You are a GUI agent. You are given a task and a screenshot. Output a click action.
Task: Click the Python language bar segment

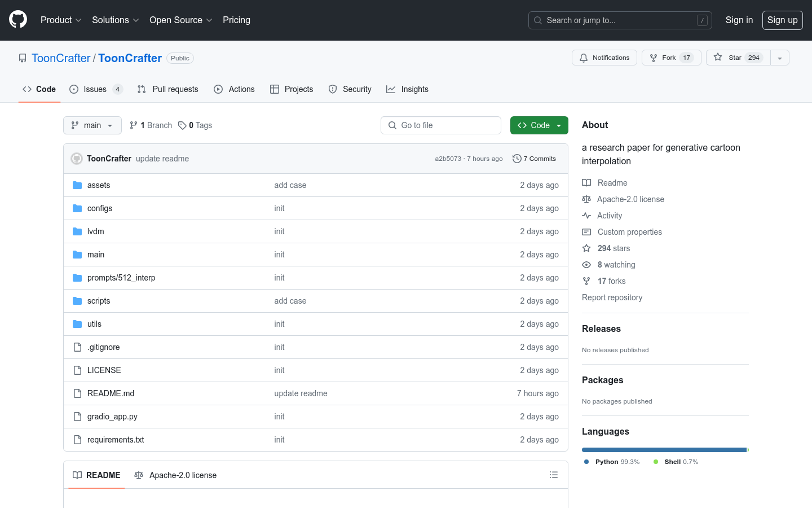(664, 450)
